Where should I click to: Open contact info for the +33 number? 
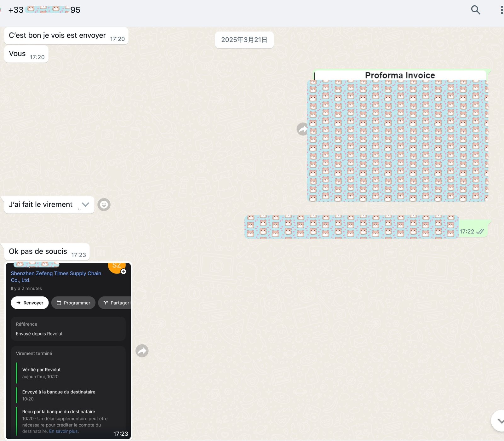[x=44, y=10]
